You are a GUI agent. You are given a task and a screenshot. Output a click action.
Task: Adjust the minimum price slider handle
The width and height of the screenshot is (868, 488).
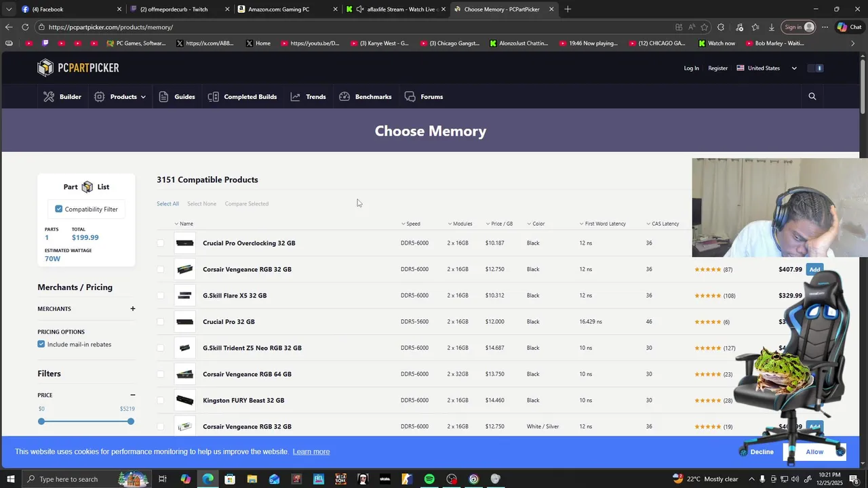coord(41,422)
